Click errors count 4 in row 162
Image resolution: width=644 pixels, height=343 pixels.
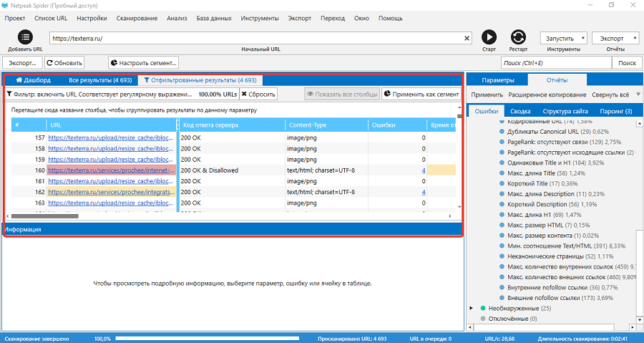pyautogui.click(x=424, y=192)
